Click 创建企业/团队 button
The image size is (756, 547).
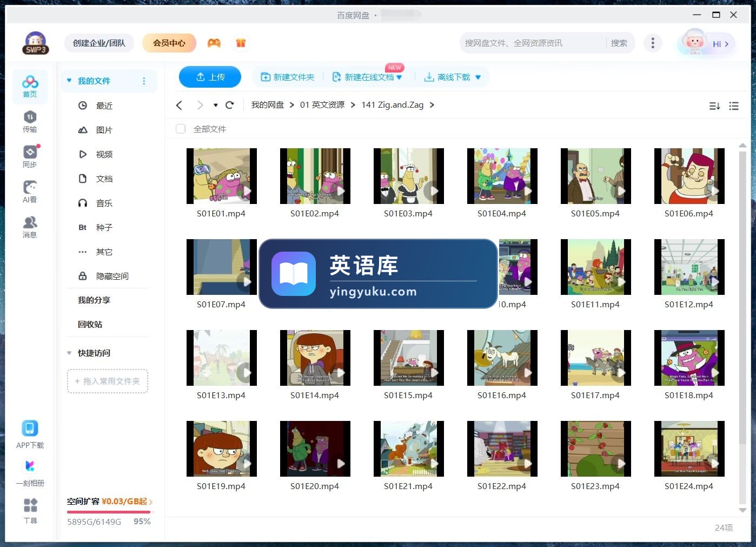[99, 43]
